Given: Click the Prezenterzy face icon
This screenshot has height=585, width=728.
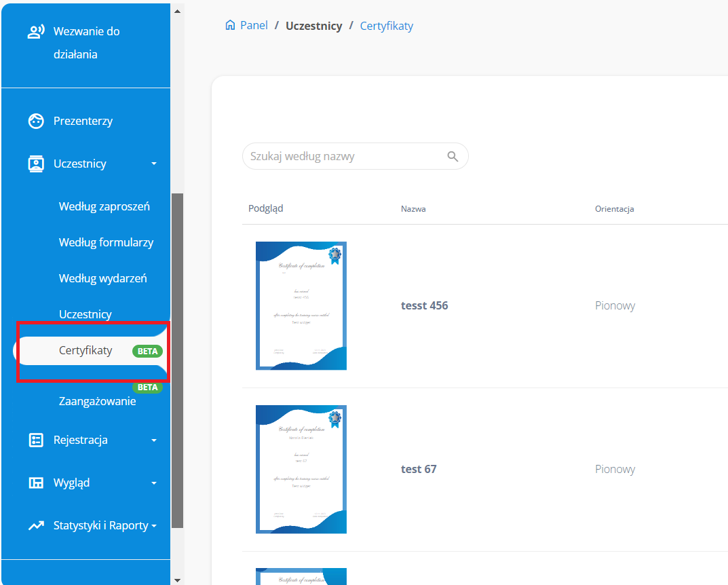Looking at the screenshot, I should point(36,121).
